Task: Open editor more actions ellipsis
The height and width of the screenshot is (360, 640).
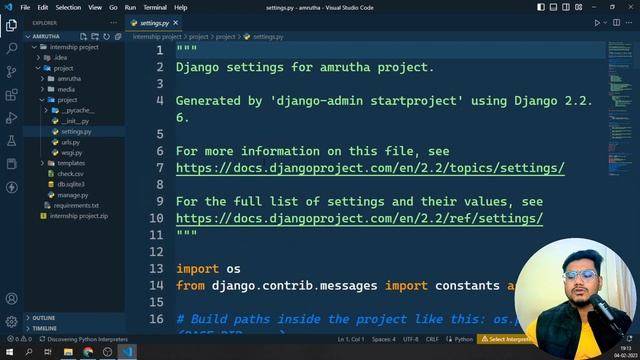Action: tap(629, 23)
